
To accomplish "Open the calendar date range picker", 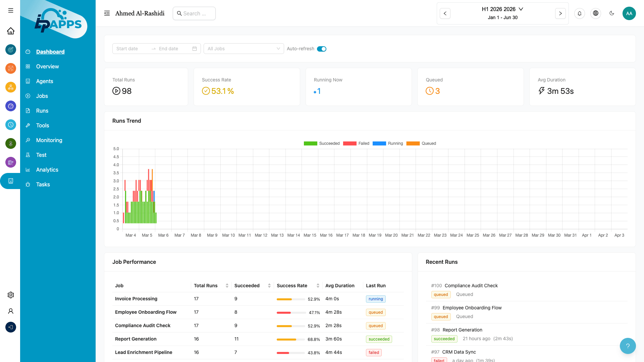I will click(195, 49).
